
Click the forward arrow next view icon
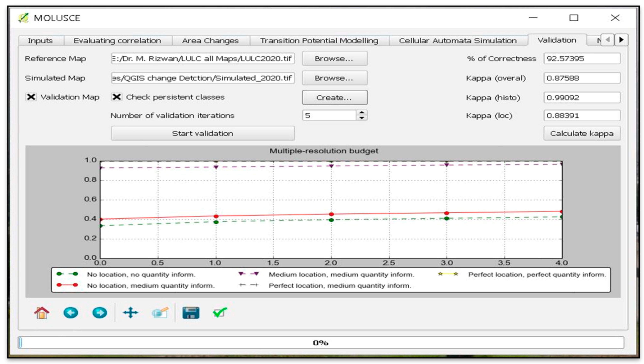click(x=99, y=313)
